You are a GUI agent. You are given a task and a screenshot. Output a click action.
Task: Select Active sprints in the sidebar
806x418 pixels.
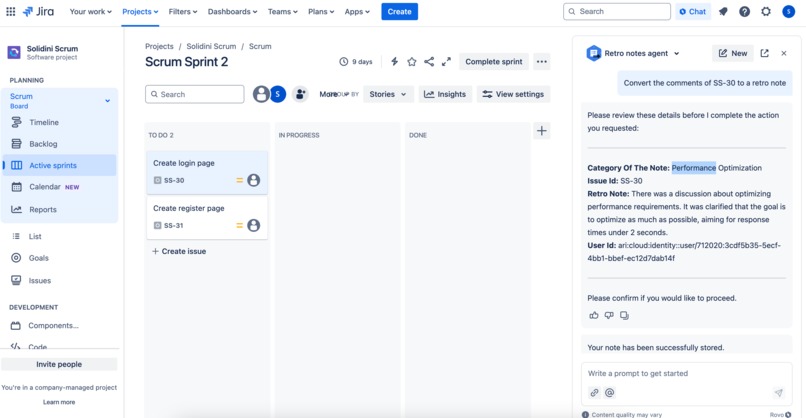(60, 165)
